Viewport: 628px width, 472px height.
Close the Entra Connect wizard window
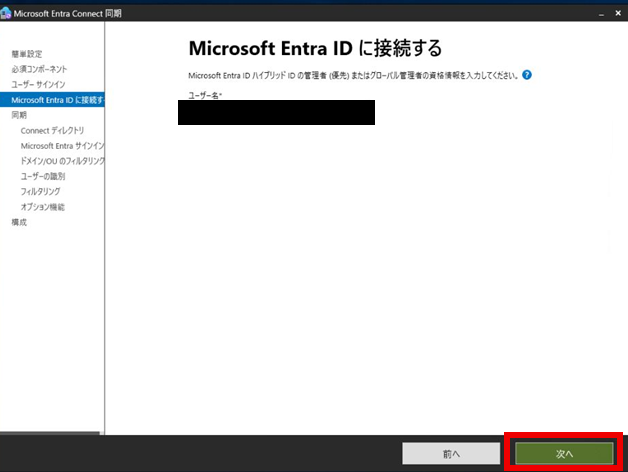coord(619,12)
